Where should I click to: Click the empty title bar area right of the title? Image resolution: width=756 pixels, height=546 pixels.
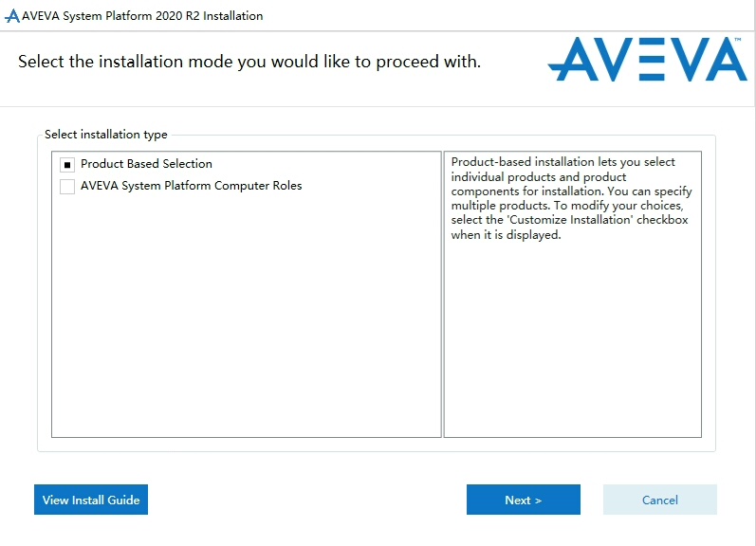pos(512,16)
